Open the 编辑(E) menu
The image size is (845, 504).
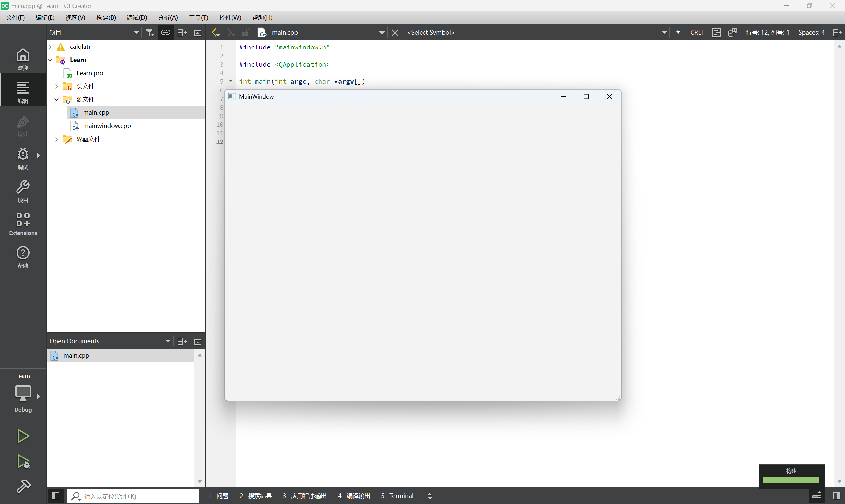(45, 18)
